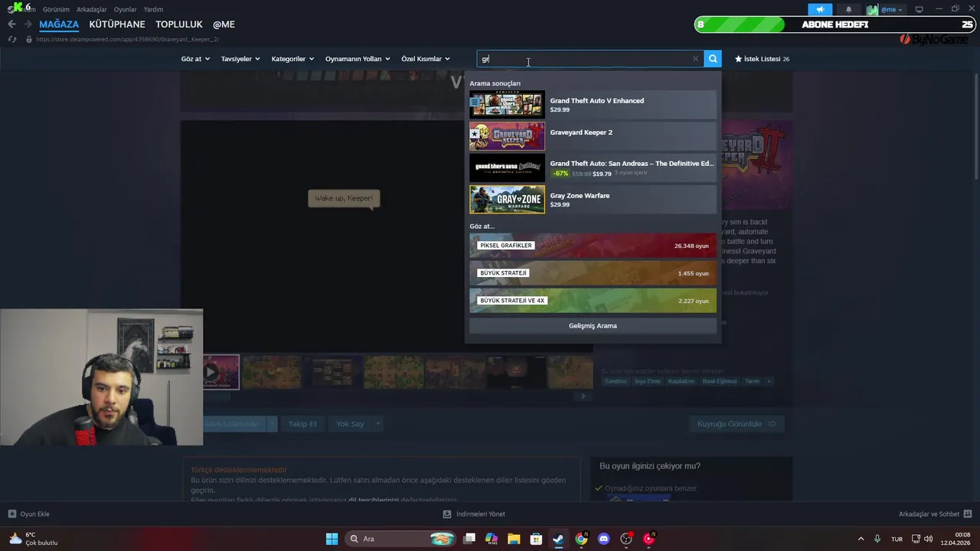Expand the Özel Kısımlar dropdown

click(426, 59)
